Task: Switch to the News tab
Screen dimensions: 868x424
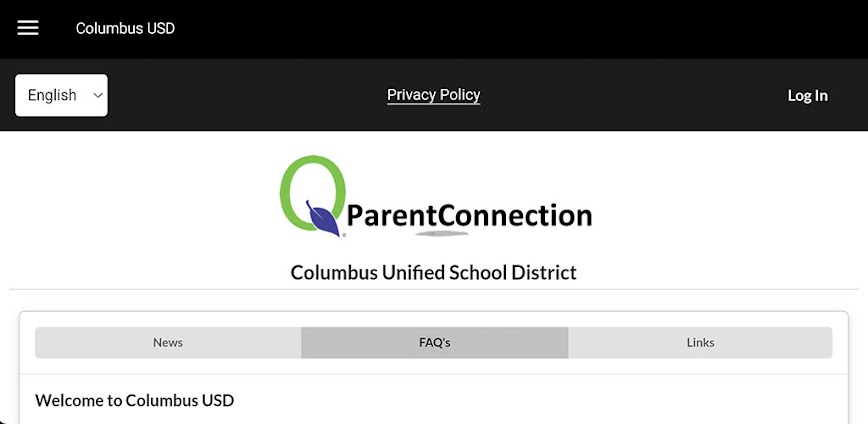Action: click(x=168, y=342)
